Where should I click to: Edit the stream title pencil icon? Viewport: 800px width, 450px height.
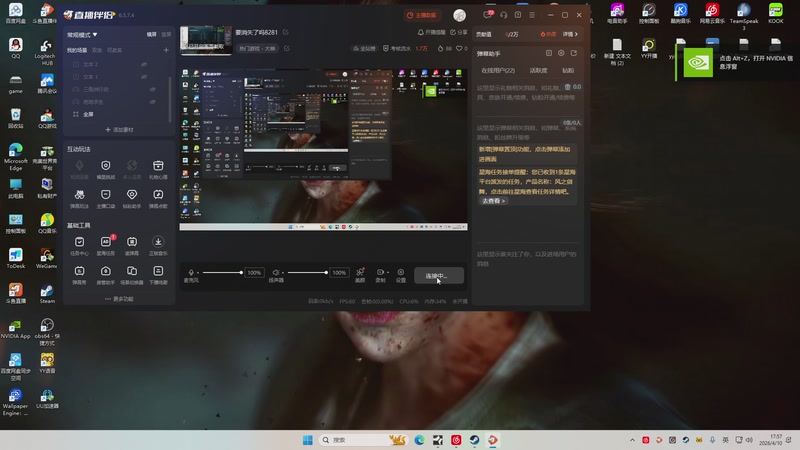click(285, 32)
